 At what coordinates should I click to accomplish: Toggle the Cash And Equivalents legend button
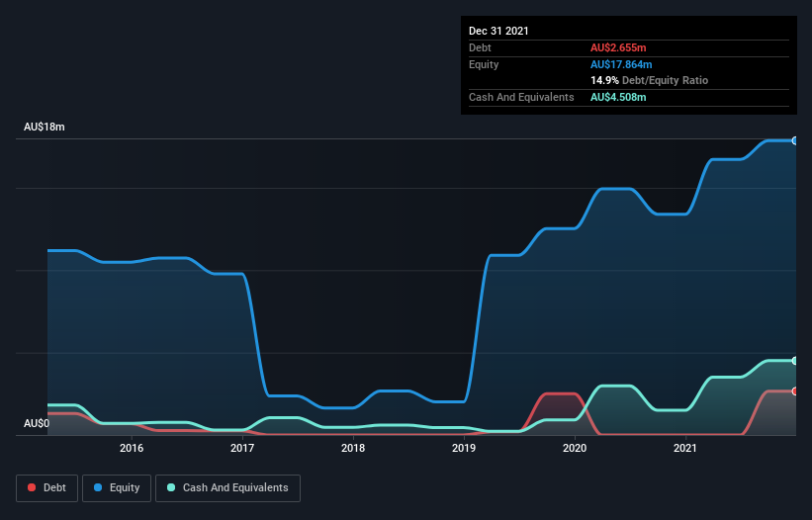click(x=227, y=488)
